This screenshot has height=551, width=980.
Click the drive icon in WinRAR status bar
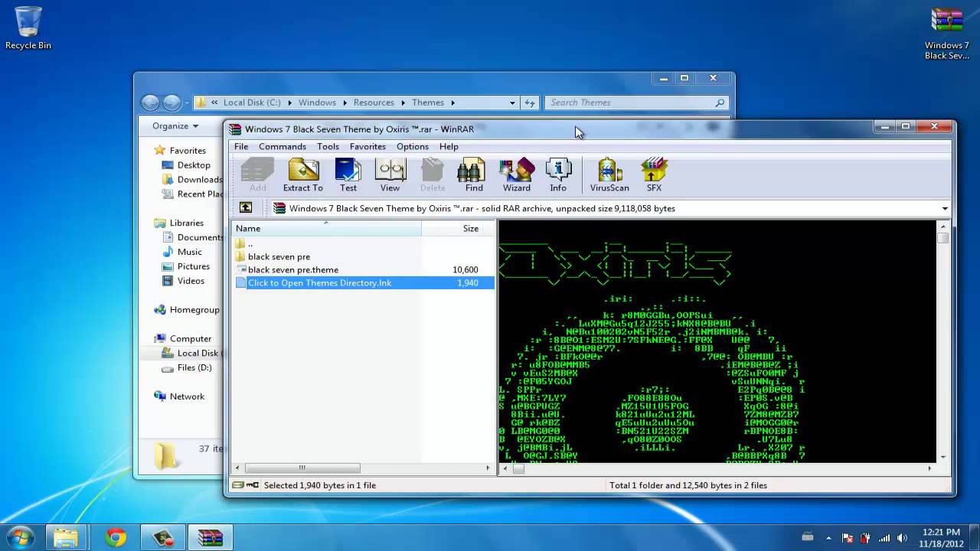click(x=238, y=485)
